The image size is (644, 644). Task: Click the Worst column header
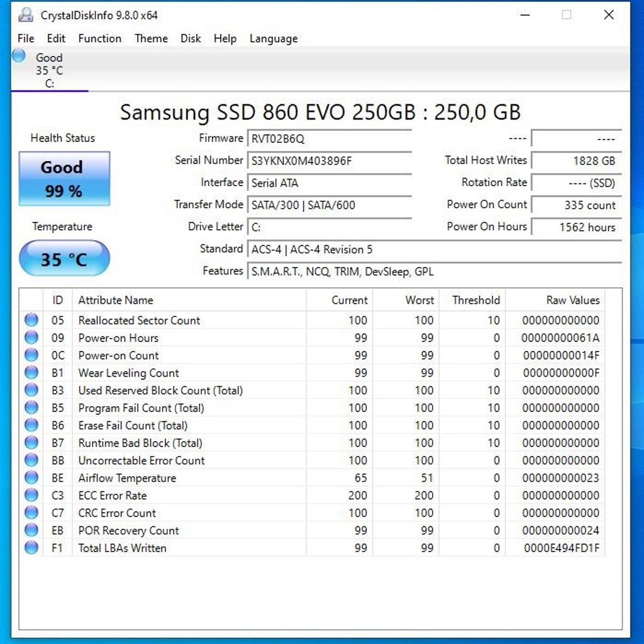point(406,300)
